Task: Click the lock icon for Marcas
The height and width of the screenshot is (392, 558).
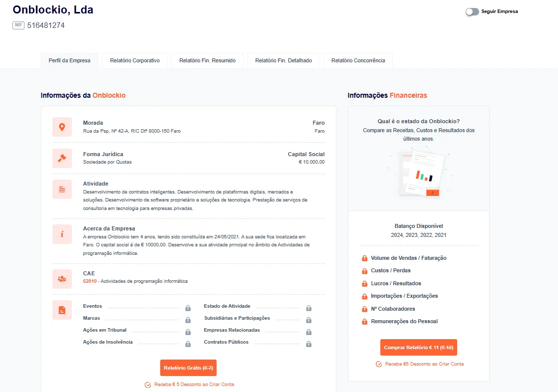Action: point(188,320)
